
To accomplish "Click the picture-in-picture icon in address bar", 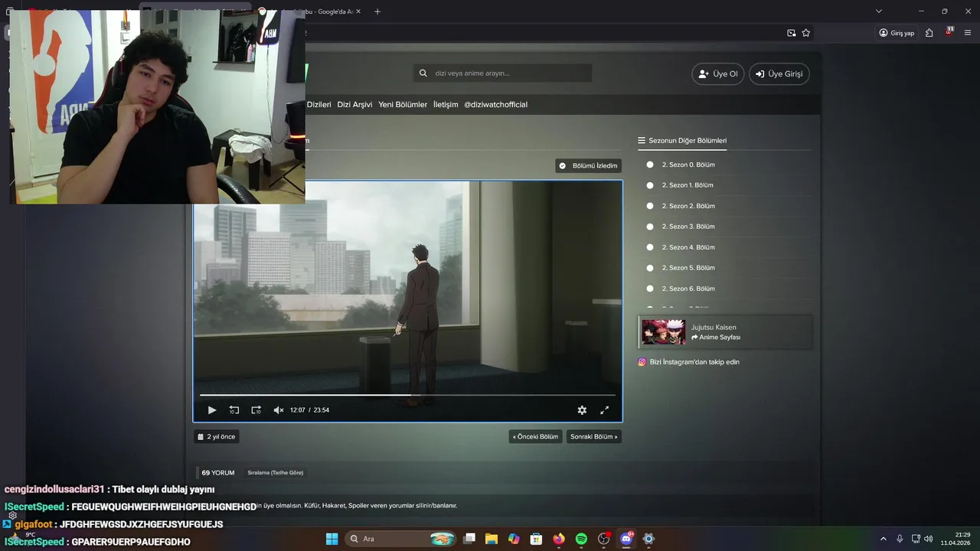I will click(x=792, y=33).
